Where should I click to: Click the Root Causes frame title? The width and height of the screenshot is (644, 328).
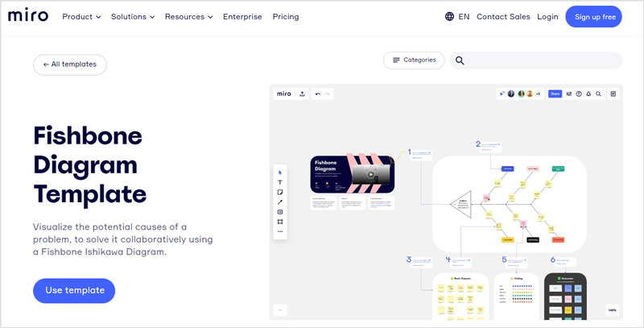coord(460,279)
